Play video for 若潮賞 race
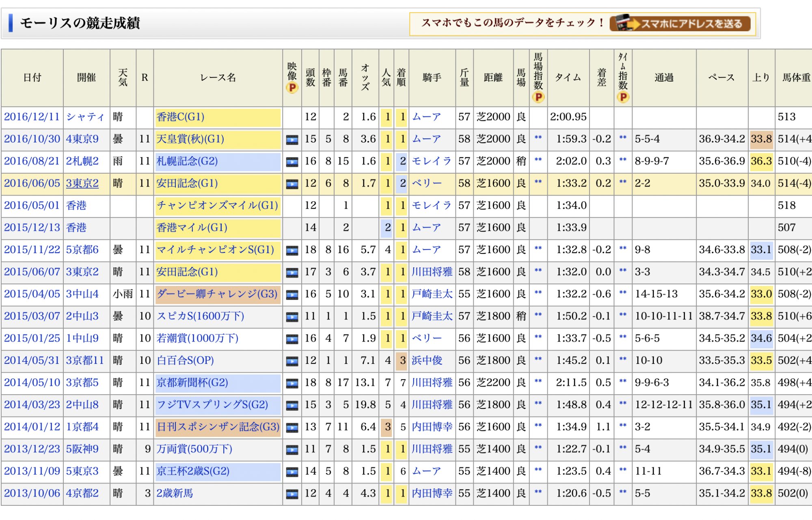 (292, 340)
